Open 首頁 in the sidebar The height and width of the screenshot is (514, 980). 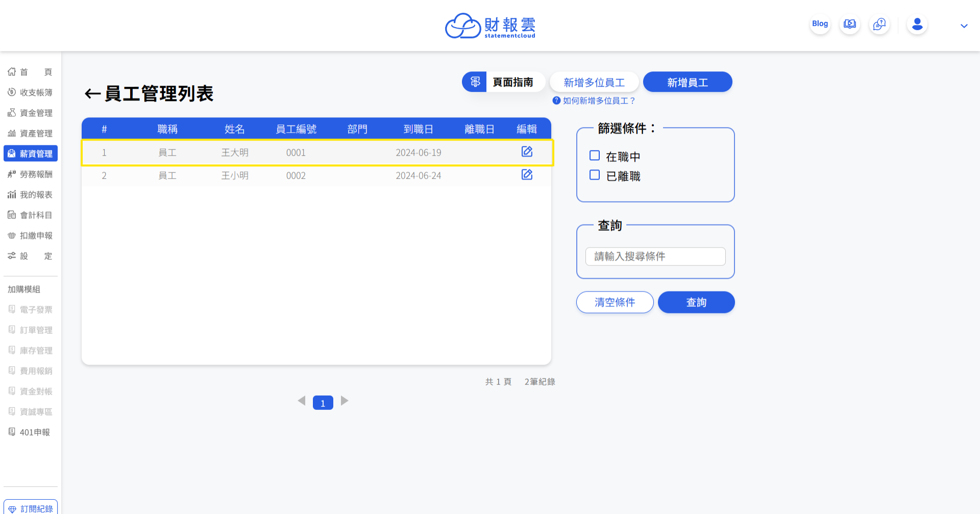click(x=30, y=72)
